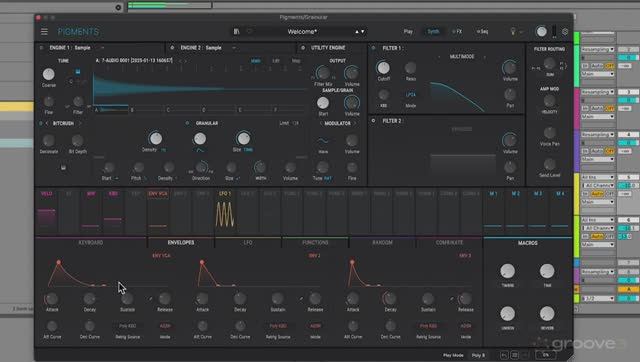Toggle Engine 2 power button
This screenshot has width=640, height=362.
pyautogui.click(x=172, y=48)
